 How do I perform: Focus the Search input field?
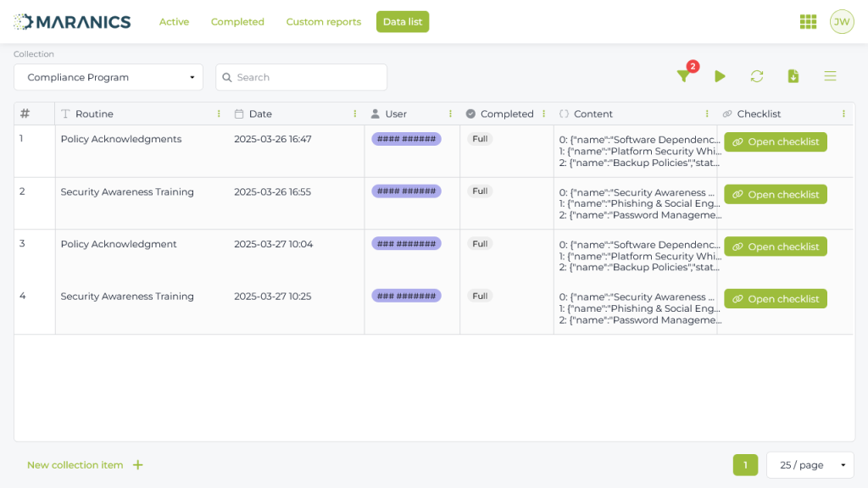pyautogui.click(x=301, y=77)
